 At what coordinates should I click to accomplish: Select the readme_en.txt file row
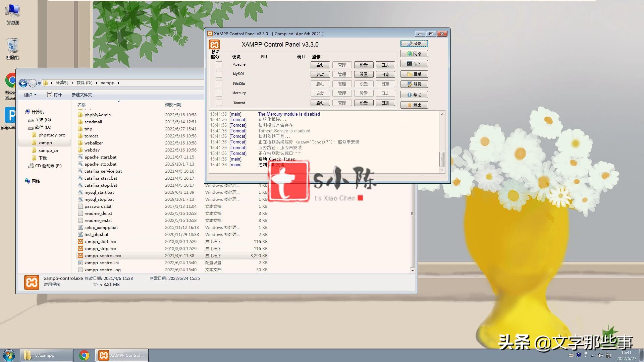(173, 220)
